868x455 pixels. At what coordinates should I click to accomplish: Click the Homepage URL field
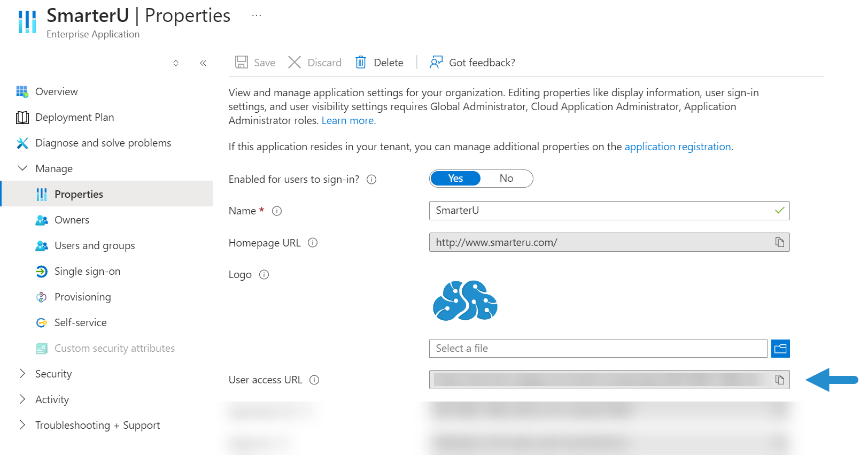609,242
